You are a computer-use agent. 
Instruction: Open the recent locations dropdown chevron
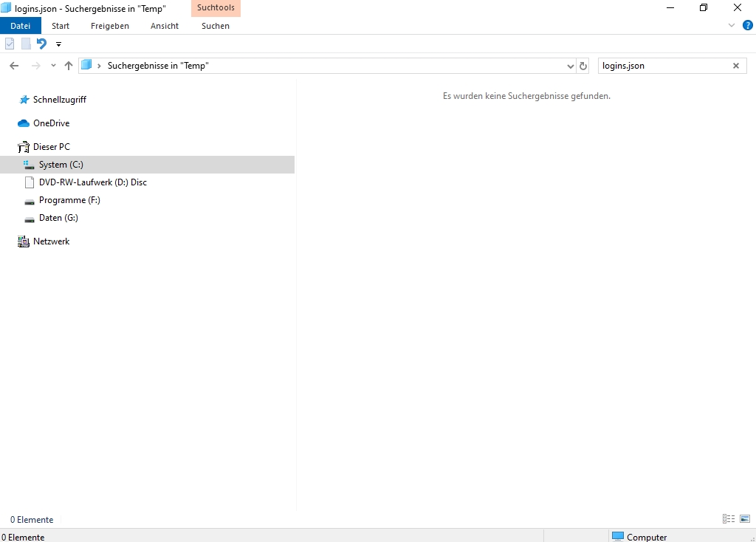(x=53, y=66)
